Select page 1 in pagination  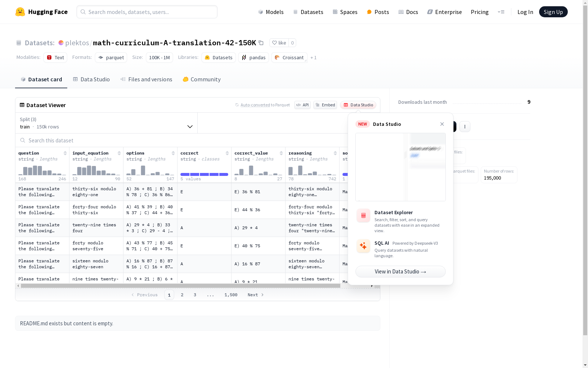click(169, 295)
